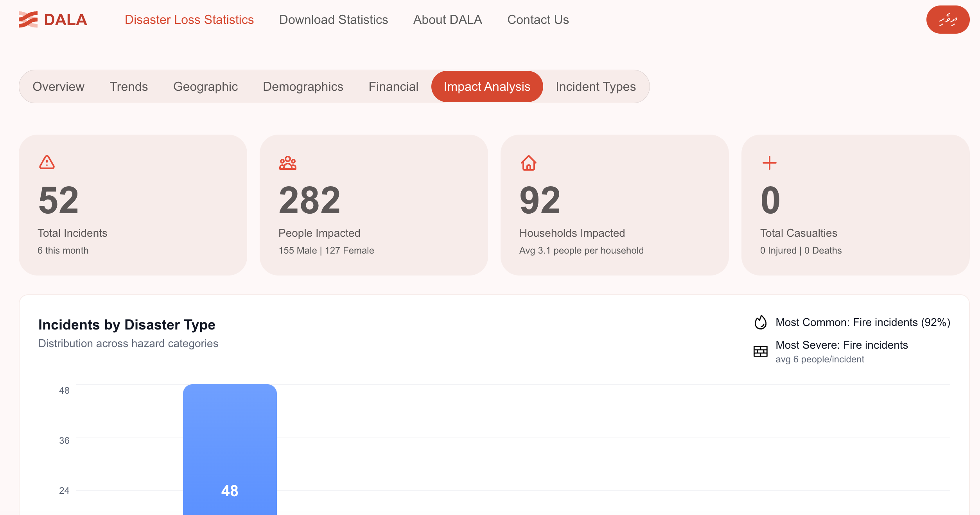Click the DALA logo icon
Screen dimensions: 980x515
tap(28, 20)
